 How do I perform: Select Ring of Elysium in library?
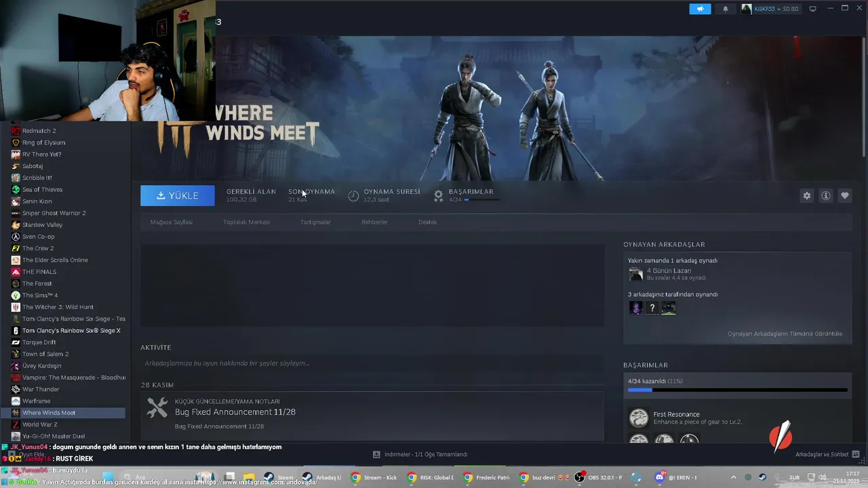coord(43,142)
